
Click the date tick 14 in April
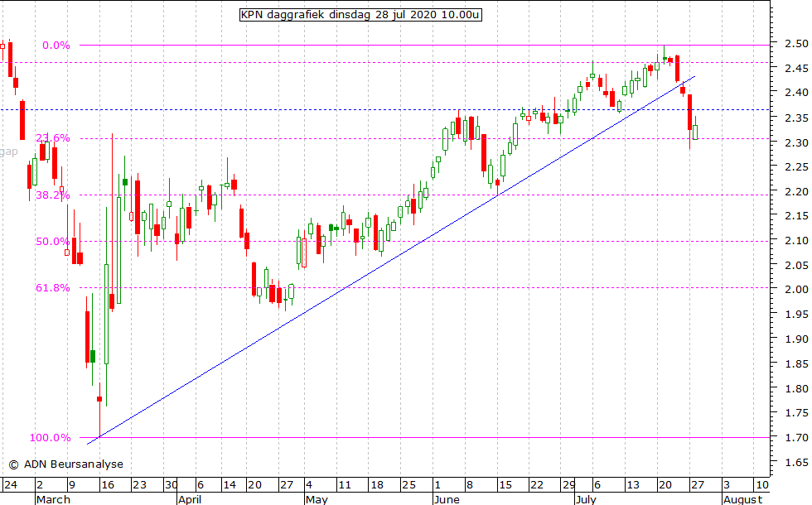point(230,485)
